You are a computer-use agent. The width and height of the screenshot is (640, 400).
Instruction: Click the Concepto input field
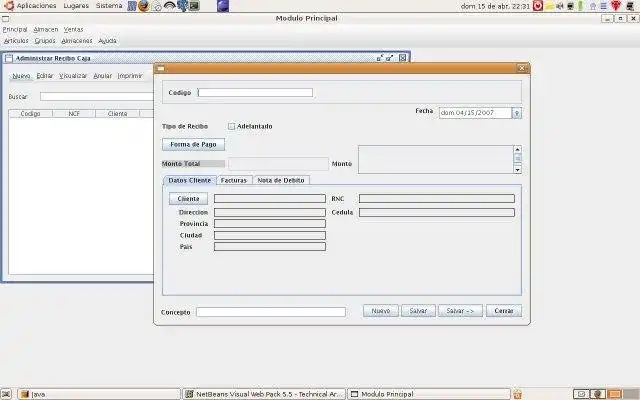coord(271,312)
